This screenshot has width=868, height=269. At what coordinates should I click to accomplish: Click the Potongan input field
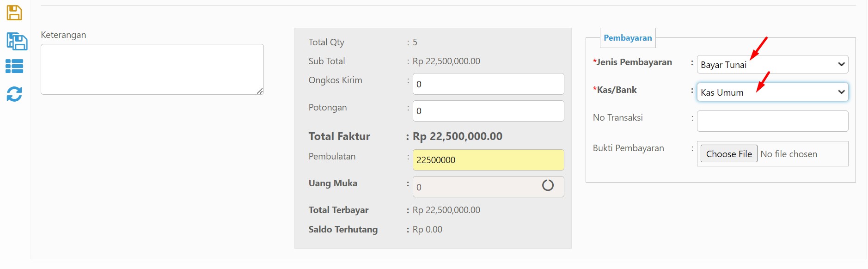[488, 111]
